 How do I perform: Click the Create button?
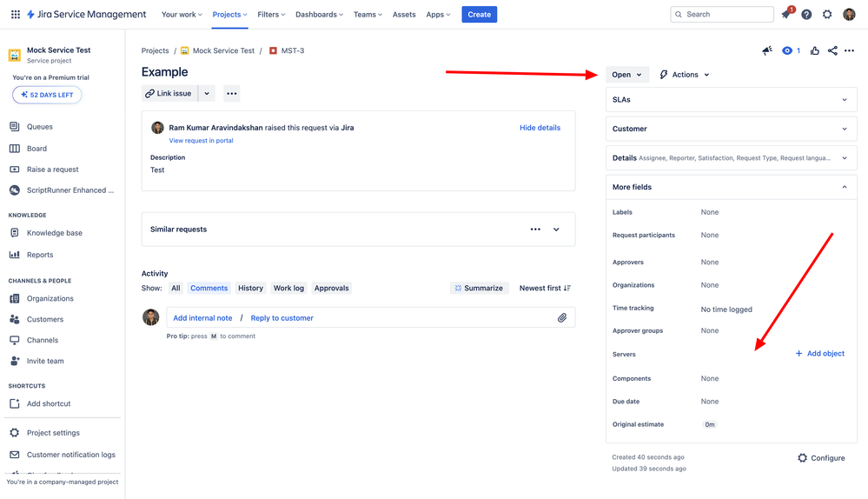coord(480,15)
